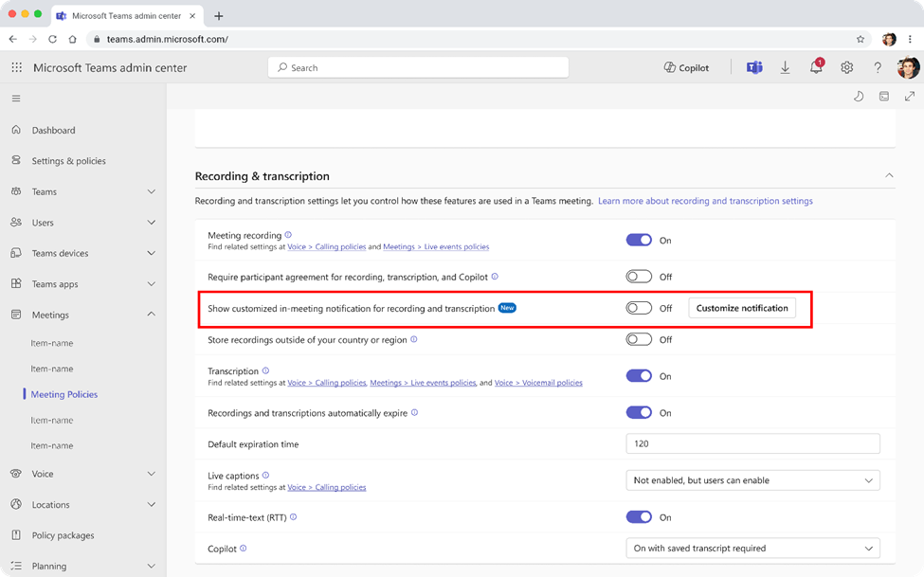This screenshot has height=577, width=924.
Task: Open the app launcher waffle icon
Action: [16, 67]
